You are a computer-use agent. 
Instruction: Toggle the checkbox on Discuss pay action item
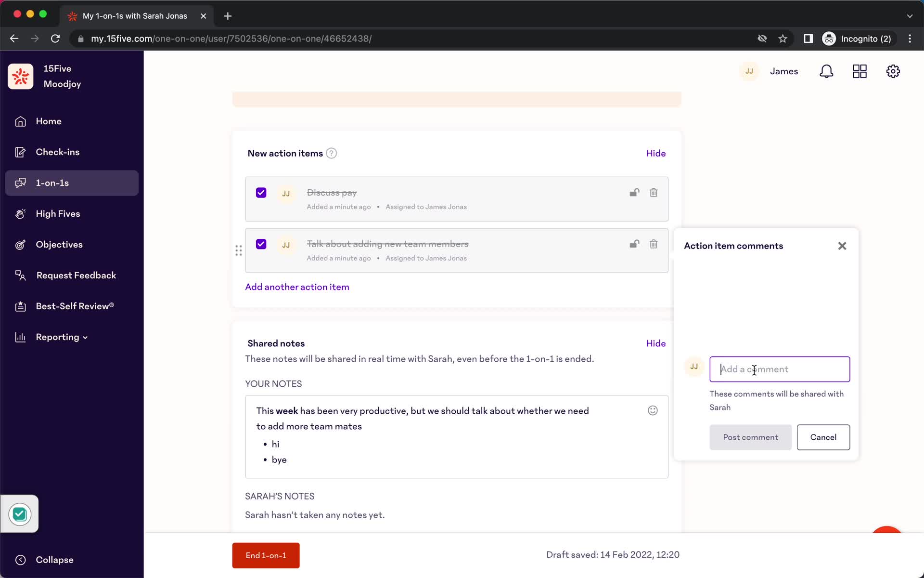[261, 193]
